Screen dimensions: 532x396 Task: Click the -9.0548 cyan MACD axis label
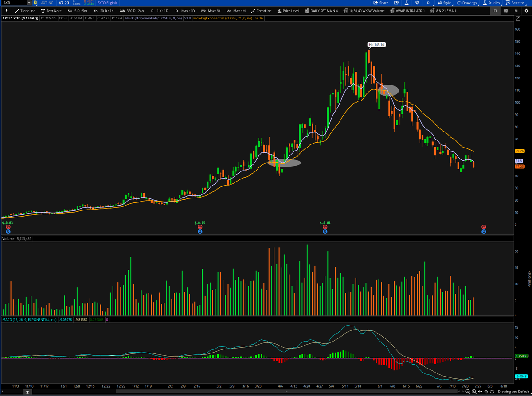(x=520, y=377)
